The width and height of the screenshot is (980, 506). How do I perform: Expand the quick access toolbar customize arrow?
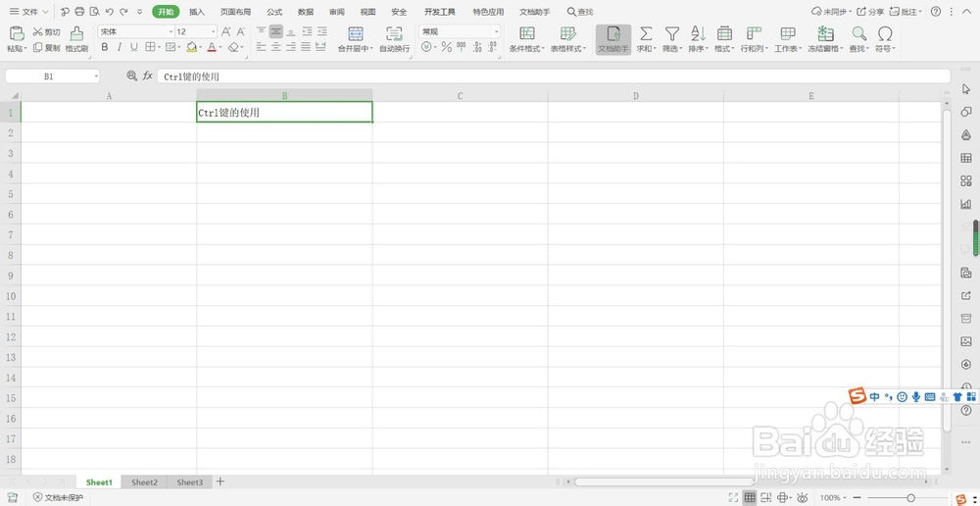click(139, 11)
